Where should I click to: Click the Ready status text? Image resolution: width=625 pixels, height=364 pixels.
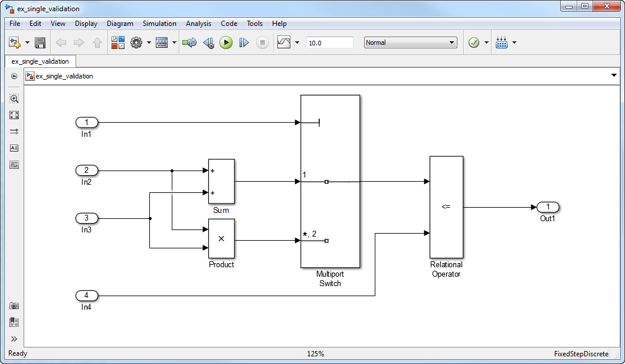[x=18, y=353]
